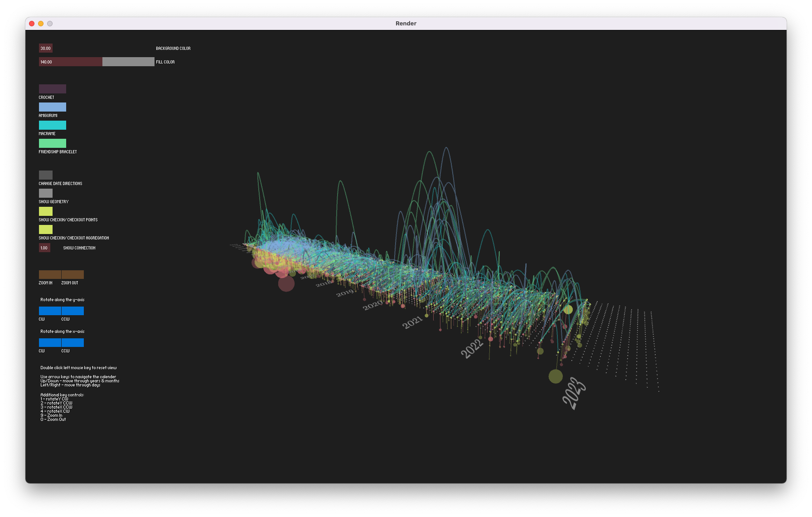Click the Show Connection value box
The width and height of the screenshot is (812, 517).
tap(44, 248)
